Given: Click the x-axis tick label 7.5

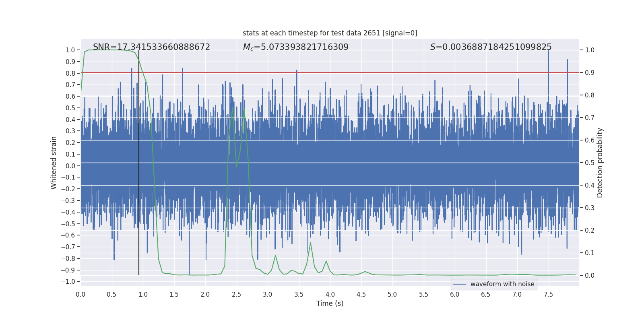Looking at the screenshot, I should tap(548, 295).
